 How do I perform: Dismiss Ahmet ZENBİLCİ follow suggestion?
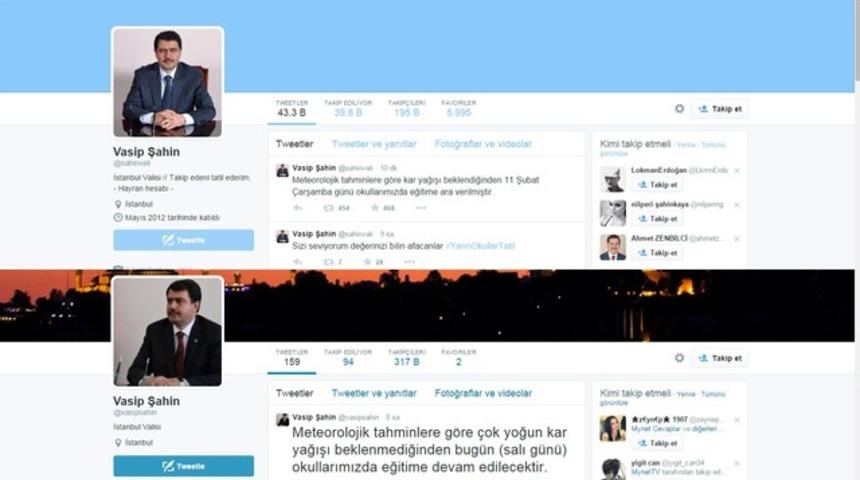(x=737, y=239)
